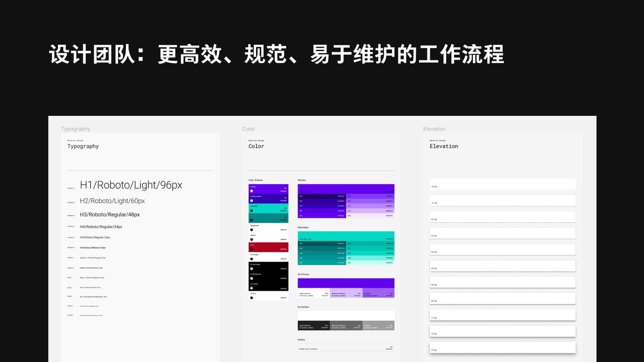Pick the red Error swatch in Color Scheme

[x=268, y=247]
